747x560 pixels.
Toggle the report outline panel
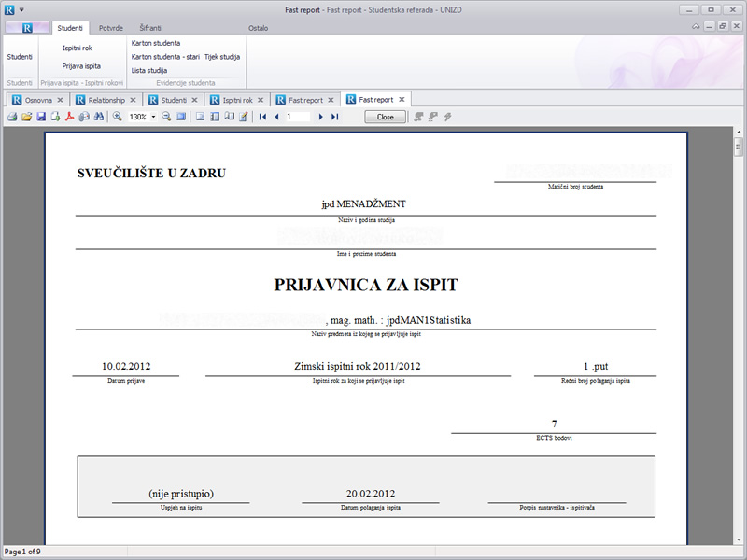pyautogui.click(x=200, y=117)
